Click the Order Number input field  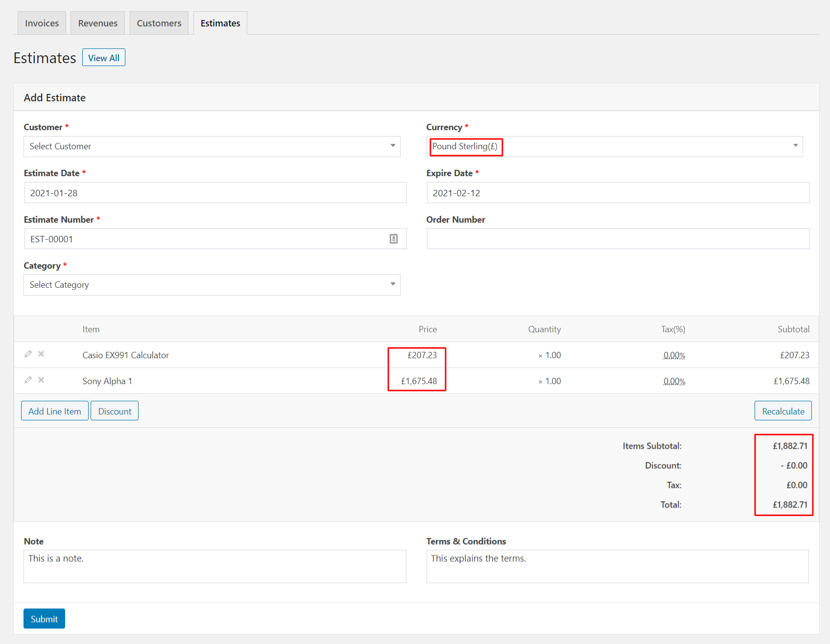(618, 239)
